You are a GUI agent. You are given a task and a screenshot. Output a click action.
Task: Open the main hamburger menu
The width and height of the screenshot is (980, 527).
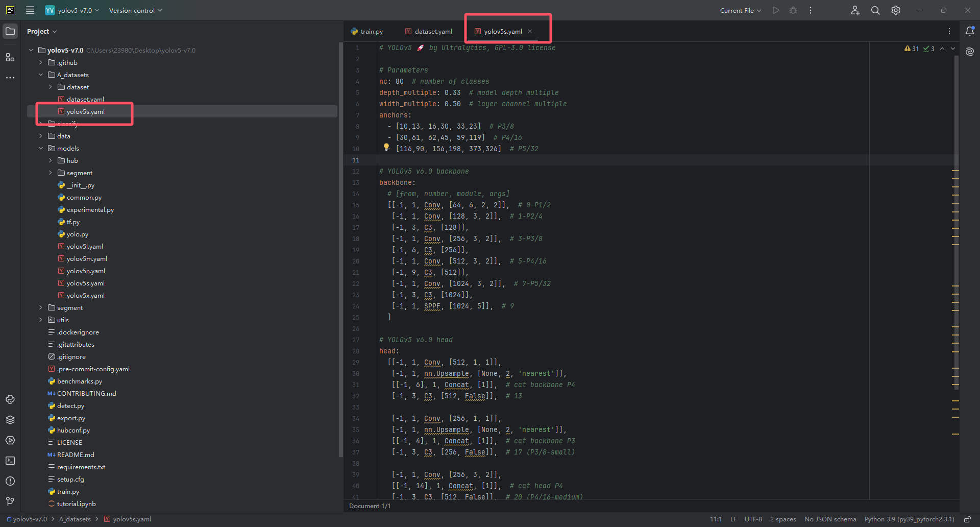pos(30,10)
